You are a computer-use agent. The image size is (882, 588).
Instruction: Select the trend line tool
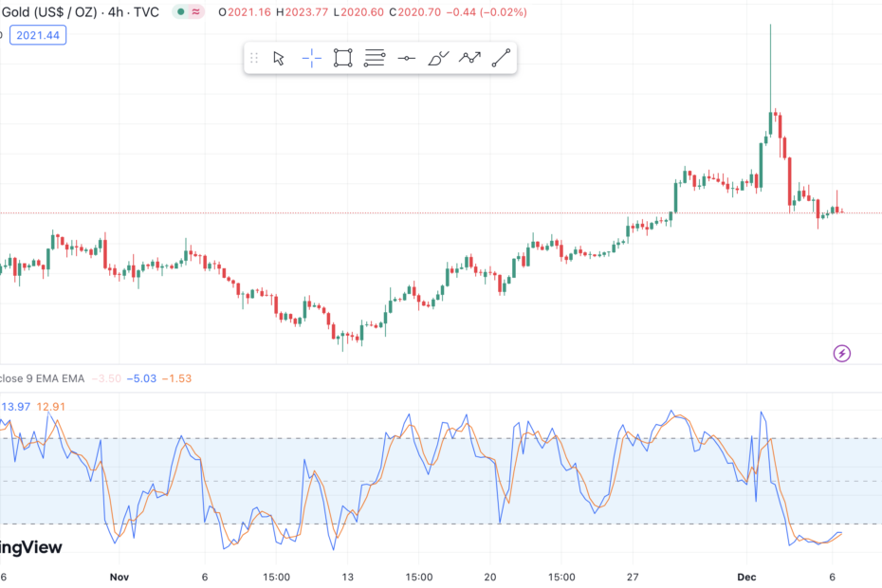pos(501,57)
